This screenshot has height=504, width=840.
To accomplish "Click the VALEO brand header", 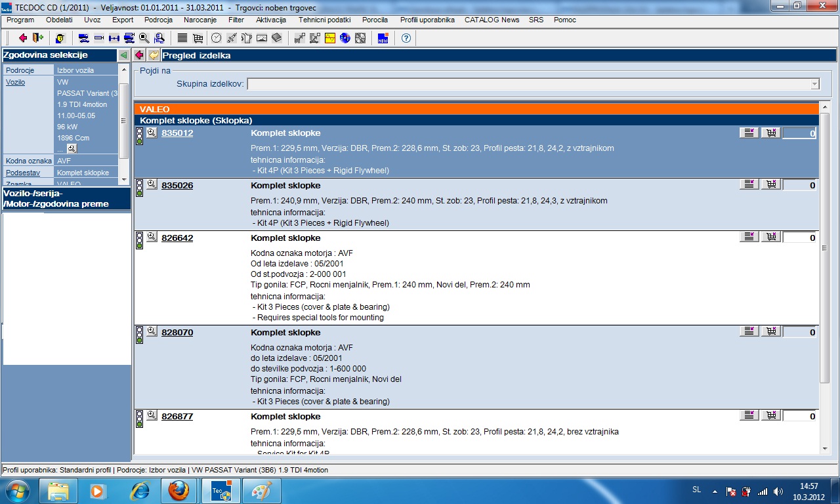I will [476, 109].
